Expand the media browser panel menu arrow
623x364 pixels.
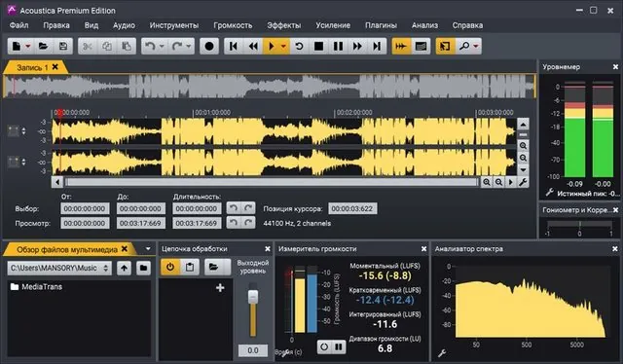click(148, 249)
